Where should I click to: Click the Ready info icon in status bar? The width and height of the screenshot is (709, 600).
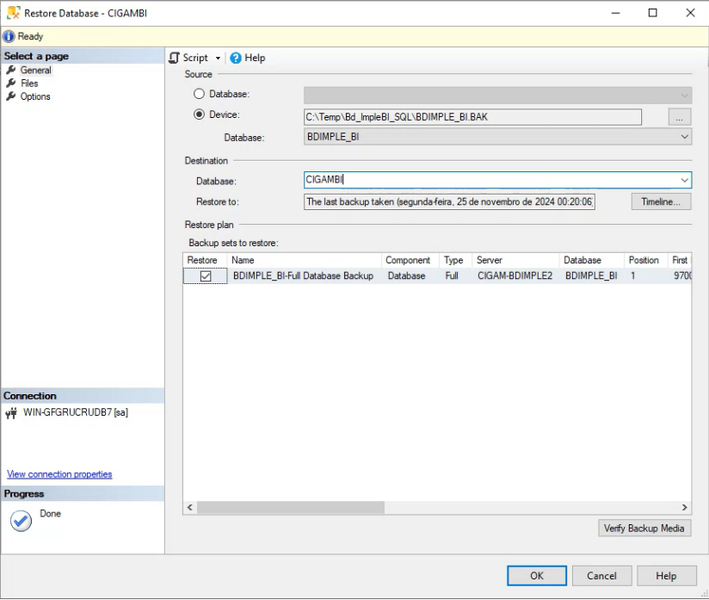click(9, 36)
